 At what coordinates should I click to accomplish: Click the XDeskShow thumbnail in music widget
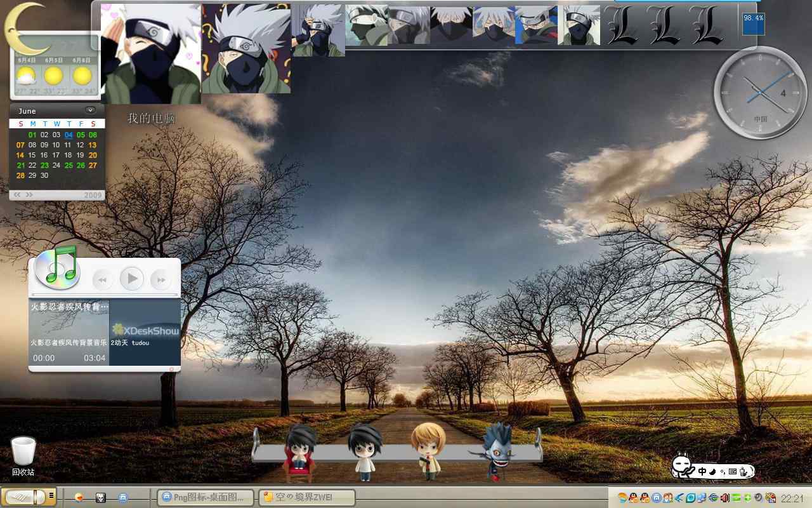click(x=145, y=332)
